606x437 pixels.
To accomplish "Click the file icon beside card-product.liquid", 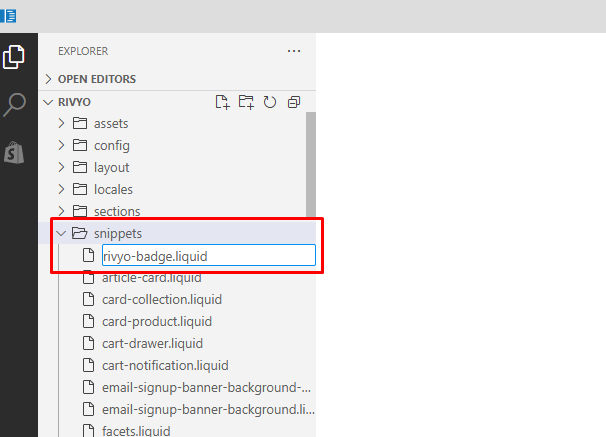I will (x=89, y=321).
